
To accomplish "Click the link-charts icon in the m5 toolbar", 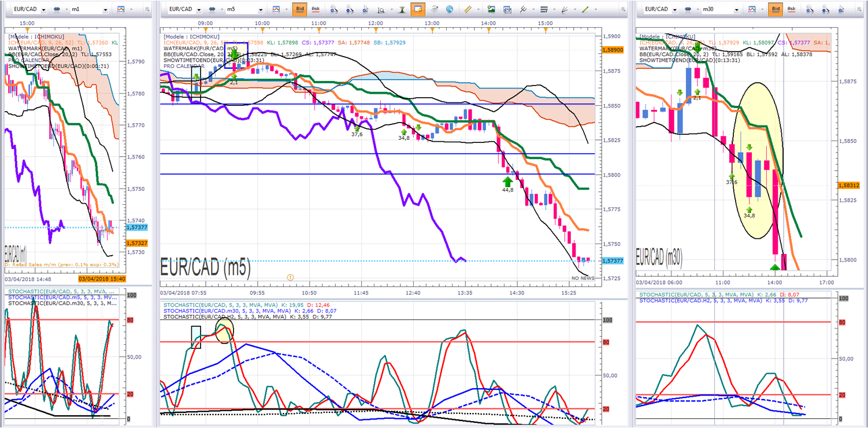I will pyautogui.click(x=213, y=10).
